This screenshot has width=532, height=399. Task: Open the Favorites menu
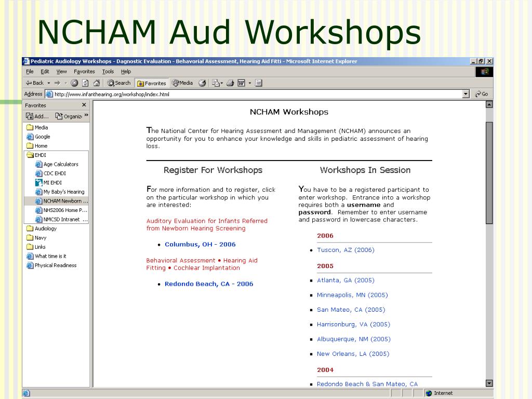84,71
